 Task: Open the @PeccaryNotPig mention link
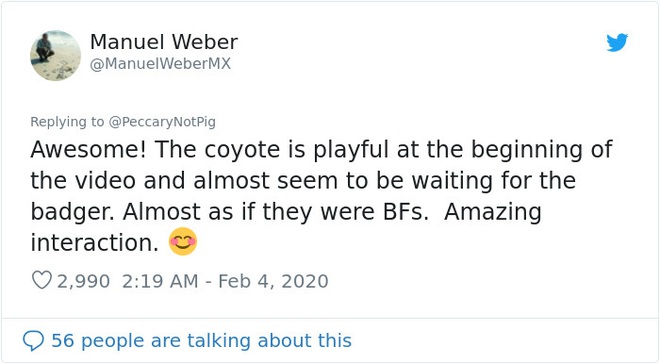pos(162,122)
